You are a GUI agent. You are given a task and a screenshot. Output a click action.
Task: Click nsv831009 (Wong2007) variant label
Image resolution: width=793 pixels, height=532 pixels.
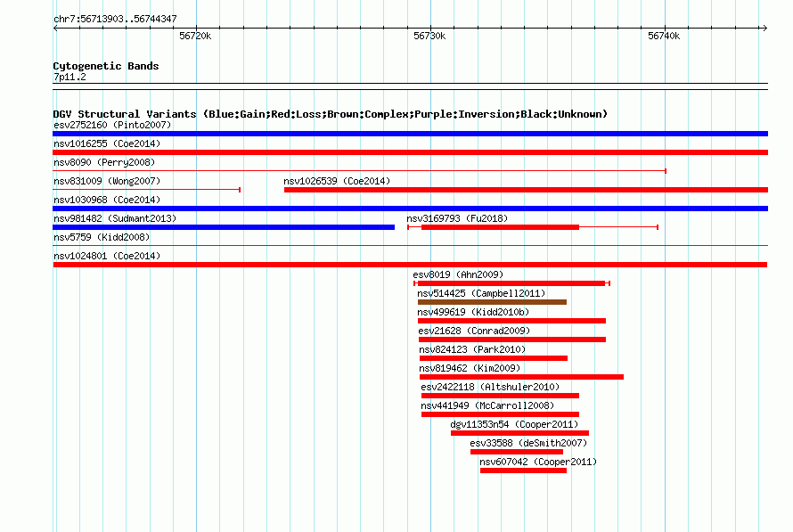[107, 181]
